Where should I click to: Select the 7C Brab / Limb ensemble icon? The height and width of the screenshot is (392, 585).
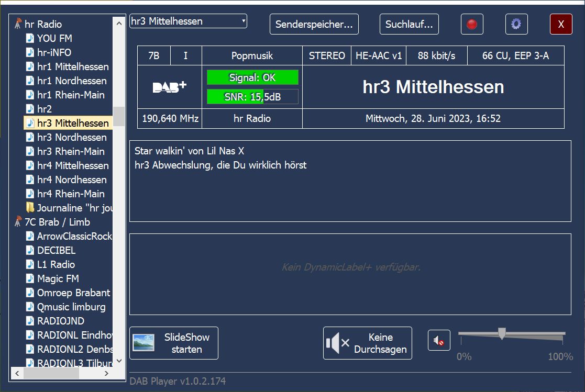[18, 222]
